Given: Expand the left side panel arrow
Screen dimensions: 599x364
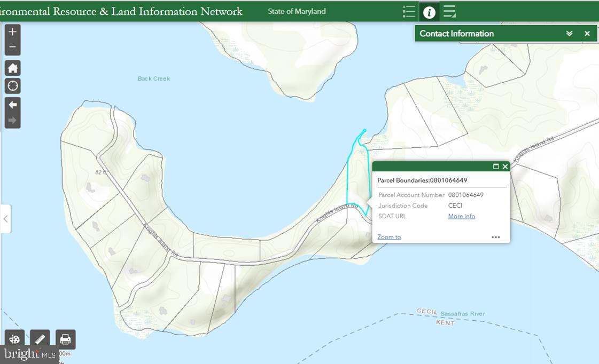Looking at the screenshot, I should tap(5, 219).
